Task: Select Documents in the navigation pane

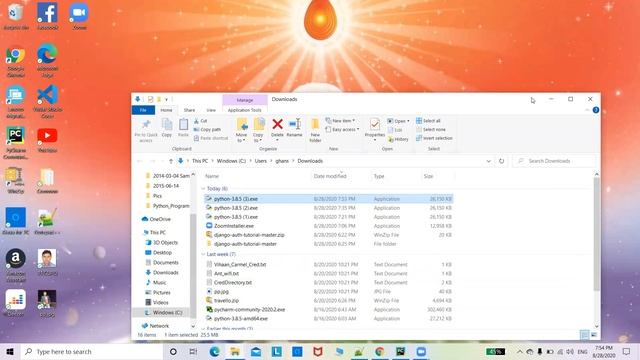Action: (165, 262)
